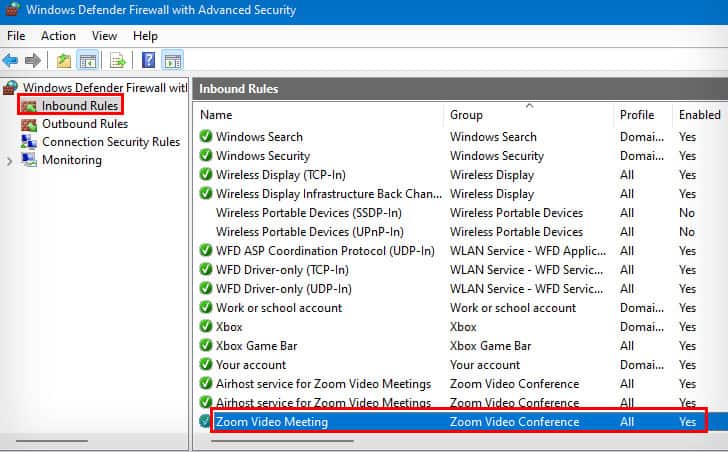Open Help via the question mark icon
Screen dimensions: 728x452
pyautogui.click(x=148, y=61)
